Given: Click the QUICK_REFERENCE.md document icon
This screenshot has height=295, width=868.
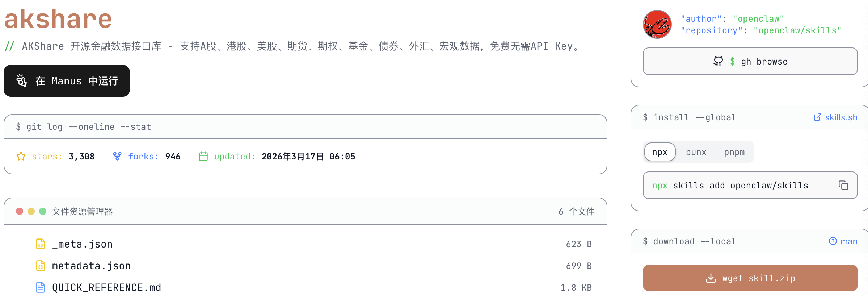Looking at the screenshot, I should (x=41, y=287).
